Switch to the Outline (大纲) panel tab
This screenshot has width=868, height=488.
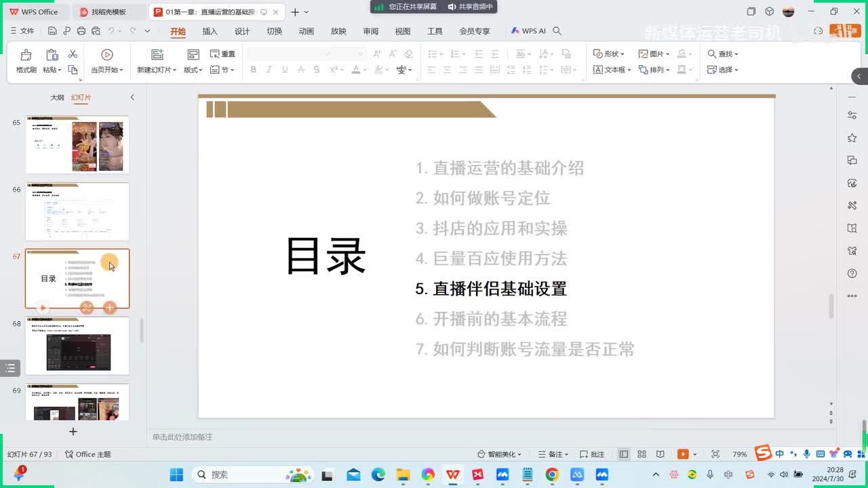click(x=57, y=98)
